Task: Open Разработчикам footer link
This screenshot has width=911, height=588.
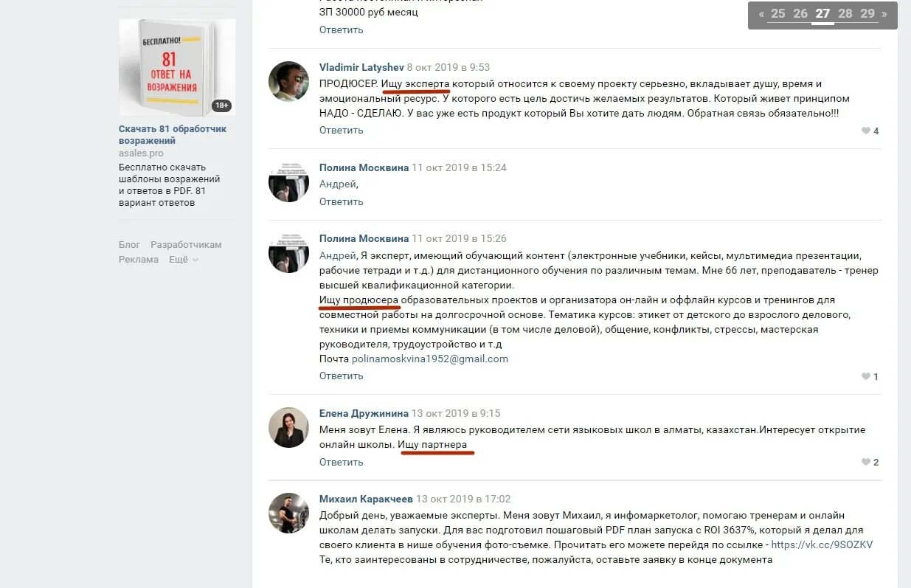Action: (x=186, y=245)
